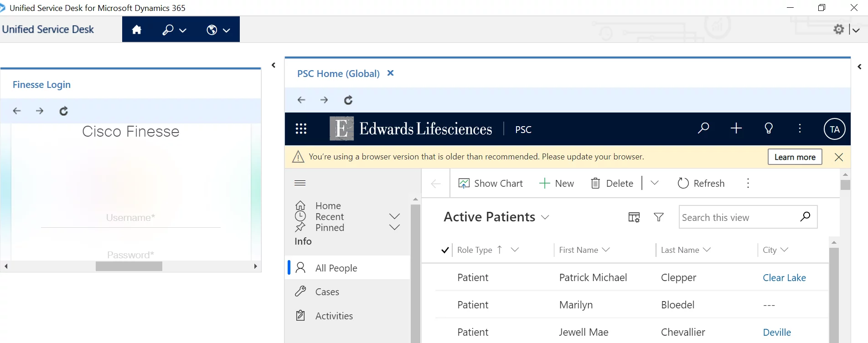
Task: Open the Clear Lake city link
Action: click(x=784, y=278)
